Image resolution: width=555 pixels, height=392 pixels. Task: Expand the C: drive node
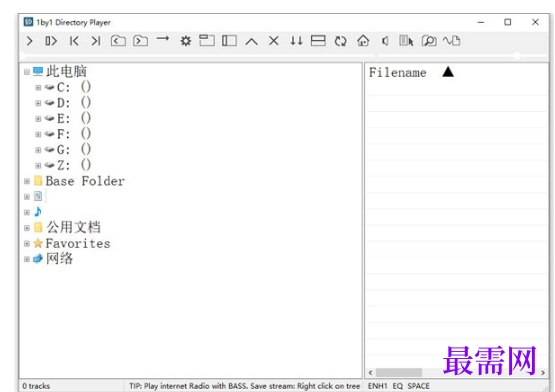38,87
